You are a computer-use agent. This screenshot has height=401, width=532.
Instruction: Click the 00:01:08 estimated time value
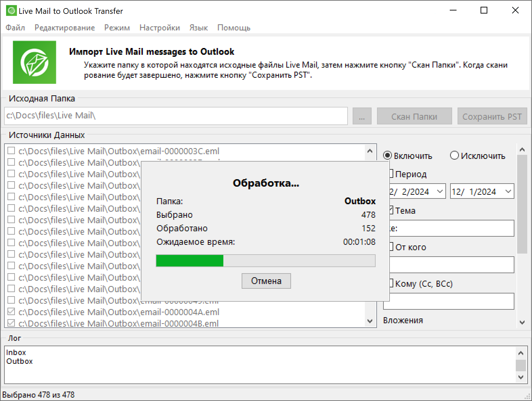click(x=359, y=242)
